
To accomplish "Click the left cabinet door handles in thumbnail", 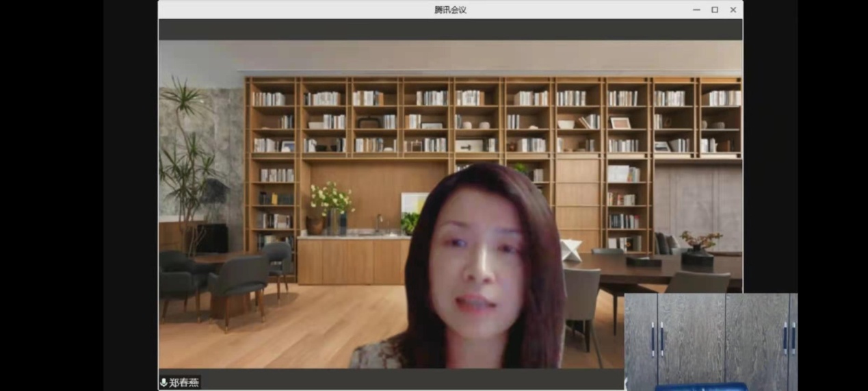I will click(x=657, y=338).
